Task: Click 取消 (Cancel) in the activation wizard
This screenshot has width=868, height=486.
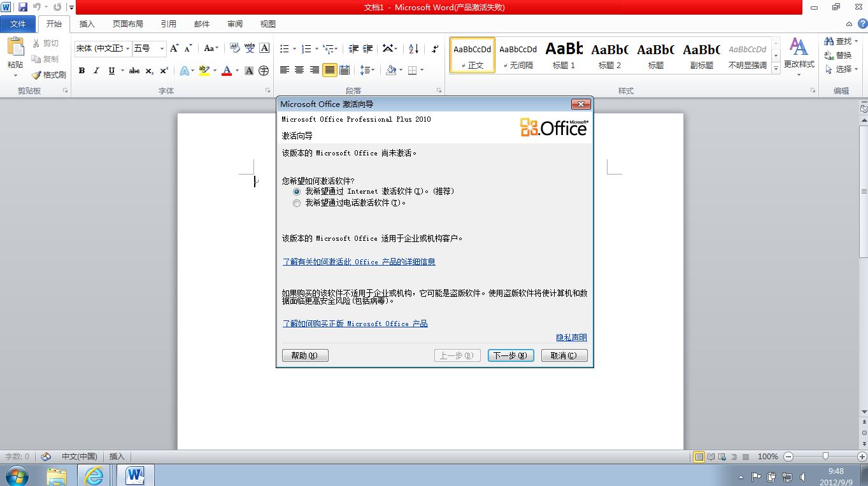Action: pyautogui.click(x=564, y=355)
